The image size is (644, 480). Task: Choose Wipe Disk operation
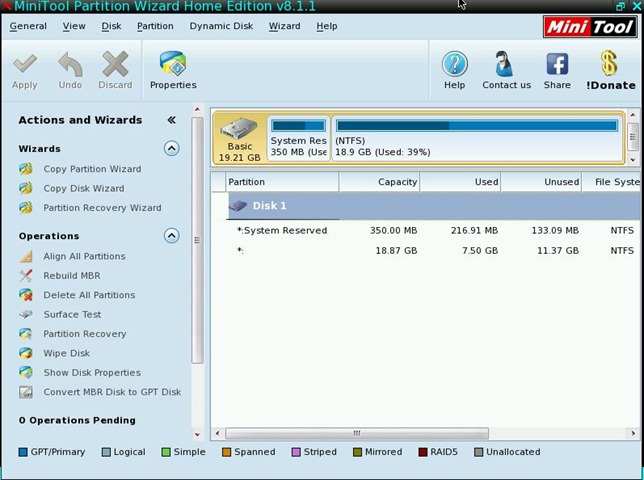pos(67,353)
